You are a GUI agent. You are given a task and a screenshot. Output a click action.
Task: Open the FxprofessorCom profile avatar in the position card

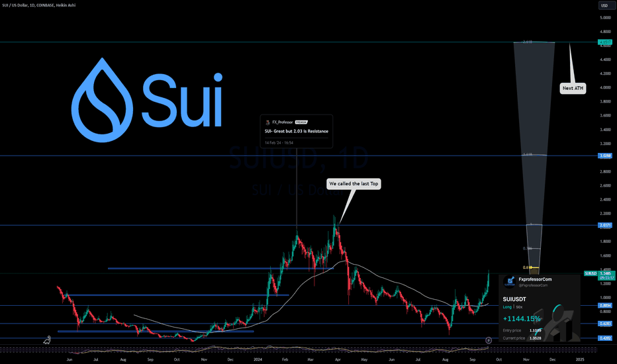510,282
